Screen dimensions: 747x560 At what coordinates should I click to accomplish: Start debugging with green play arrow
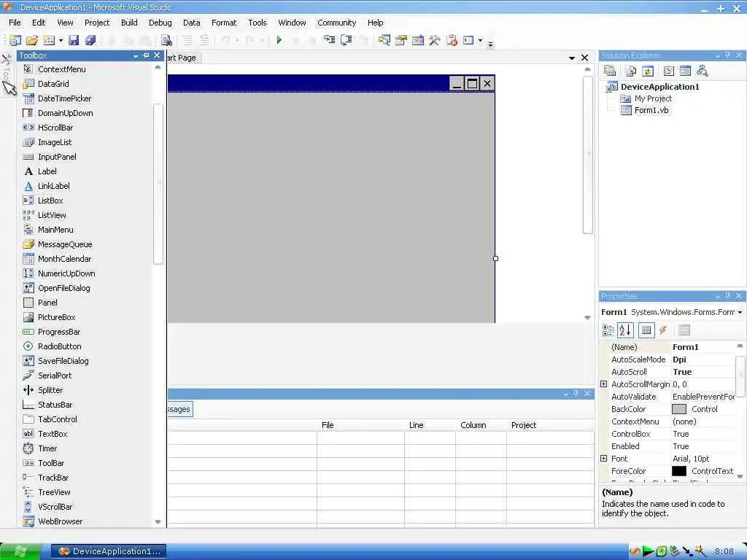click(279, 41)
